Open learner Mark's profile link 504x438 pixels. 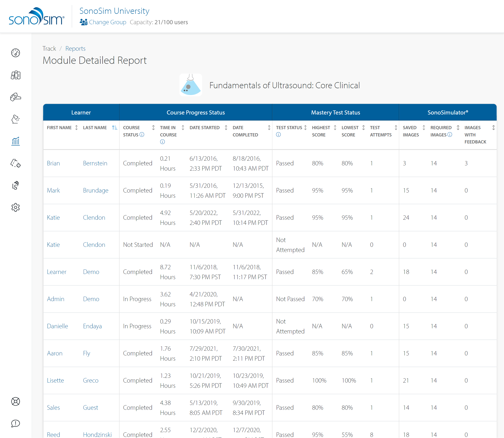point(53,190)
